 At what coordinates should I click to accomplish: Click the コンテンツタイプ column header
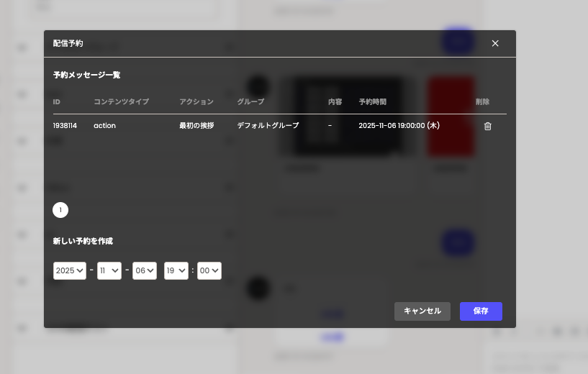(121, 102)
